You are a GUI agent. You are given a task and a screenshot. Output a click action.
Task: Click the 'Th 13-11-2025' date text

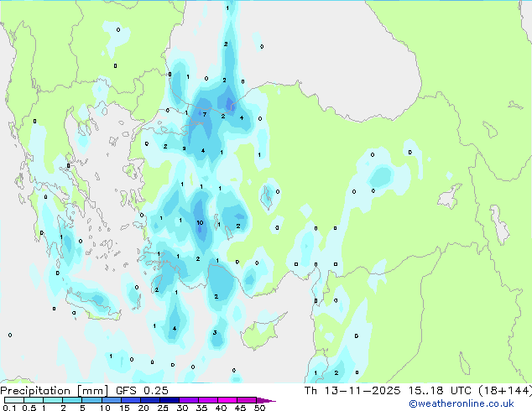coord(352,391)
